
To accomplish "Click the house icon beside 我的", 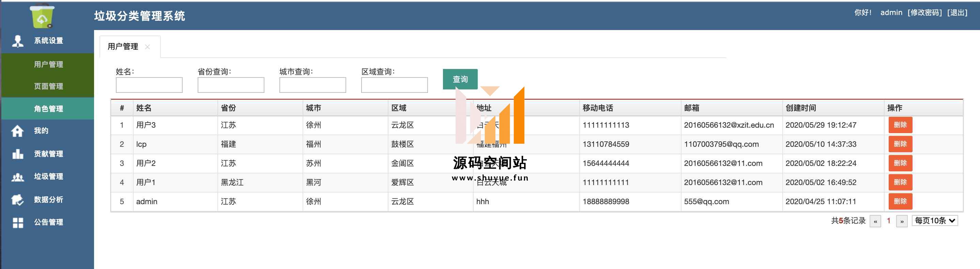I will point(17,131).
